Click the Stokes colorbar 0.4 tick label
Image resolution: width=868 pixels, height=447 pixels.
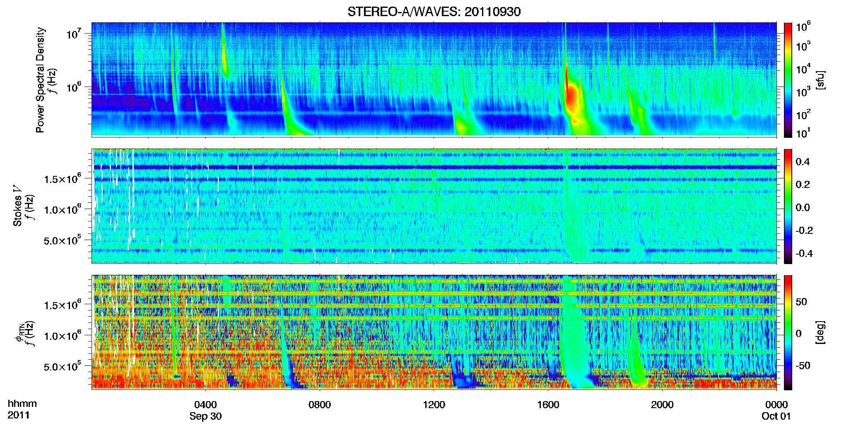click(x=803, y=162)
